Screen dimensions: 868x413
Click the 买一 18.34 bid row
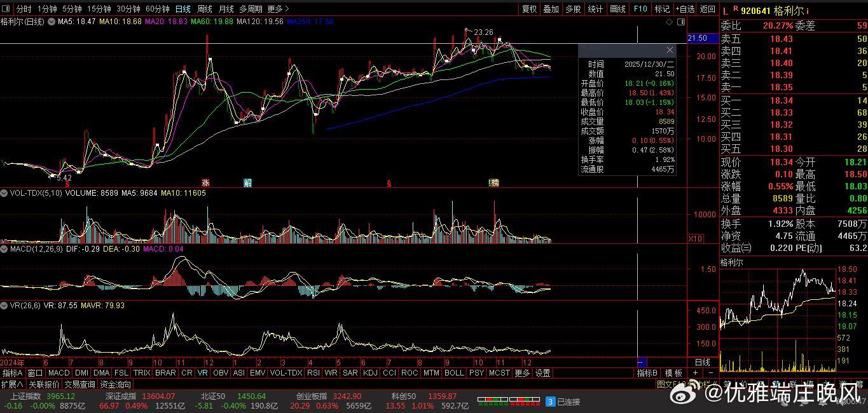click(x=794, y=100)
